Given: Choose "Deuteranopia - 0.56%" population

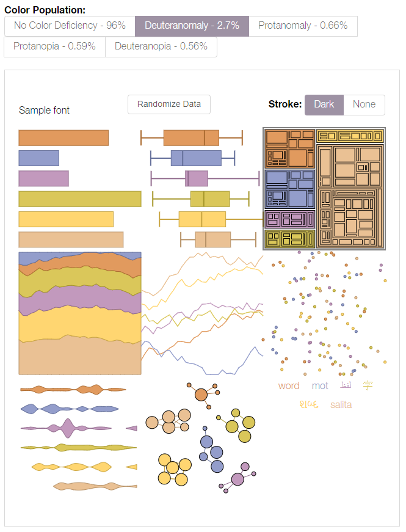Looking at the screenshot, I should click(x=161, y=46).
